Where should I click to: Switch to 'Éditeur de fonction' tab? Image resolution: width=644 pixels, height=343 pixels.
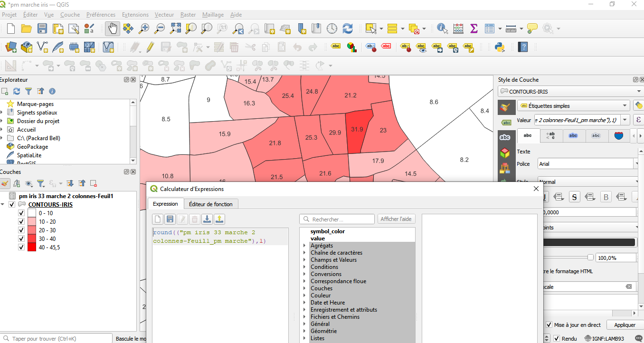(x=211, y=204)
